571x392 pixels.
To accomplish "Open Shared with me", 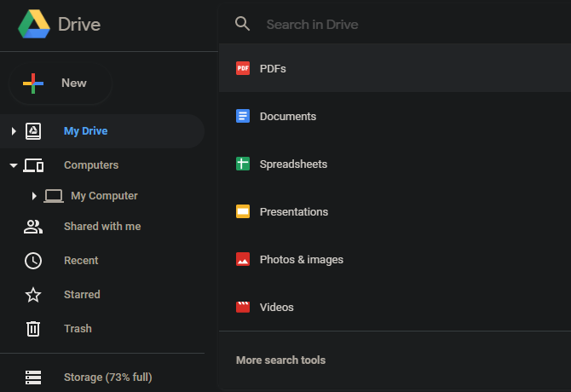I will 102,227.
